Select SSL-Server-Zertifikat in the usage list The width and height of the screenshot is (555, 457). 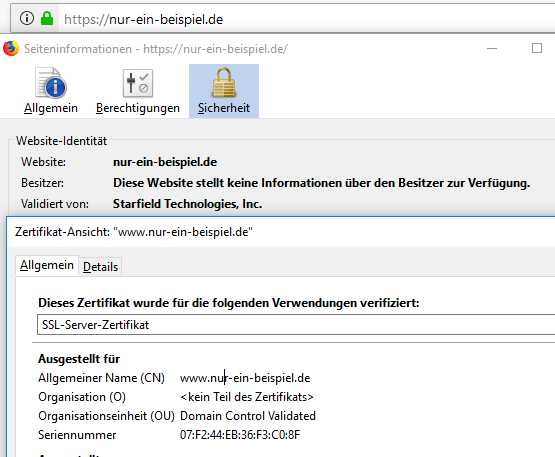click(x=296, y=325)
